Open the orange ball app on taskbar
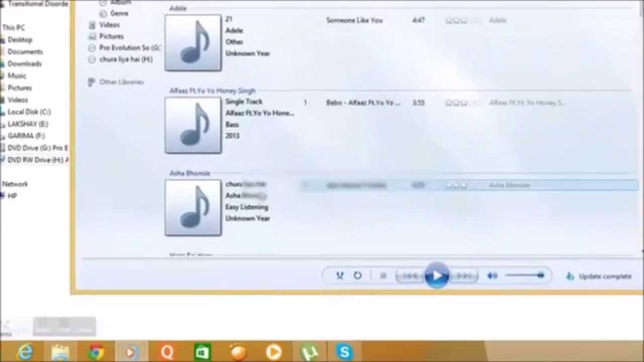Image resolution: width=644 pixels, height=362 pixels. point(238,352)
